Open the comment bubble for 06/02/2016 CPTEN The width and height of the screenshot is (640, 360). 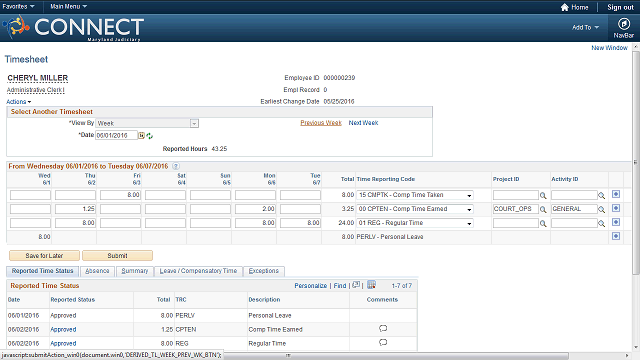click(x=382, y=329)
